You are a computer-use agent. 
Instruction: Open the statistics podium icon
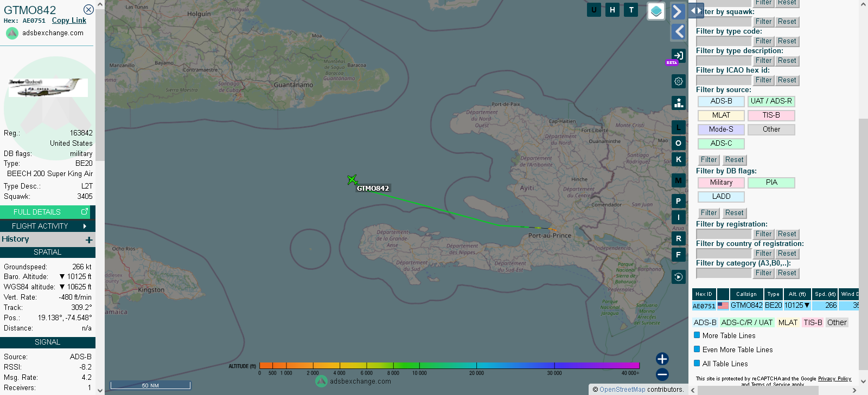click(x=679, y=103)
